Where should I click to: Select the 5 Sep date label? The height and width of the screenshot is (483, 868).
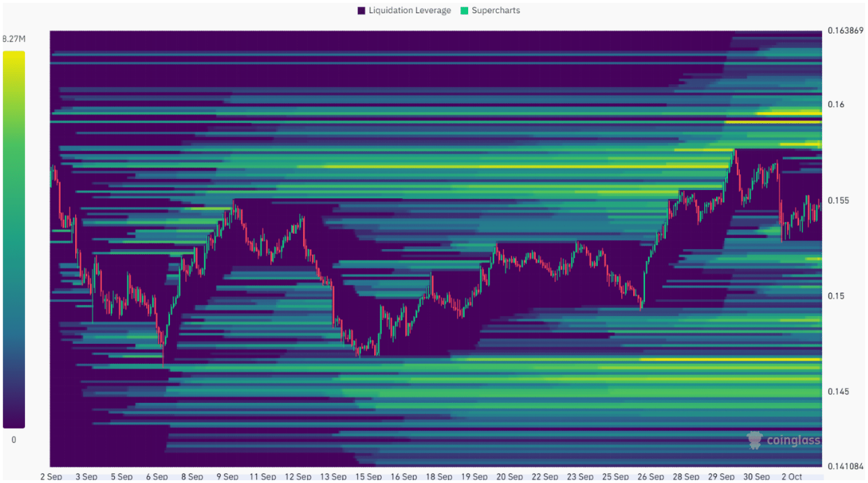(x=122, y=477)
